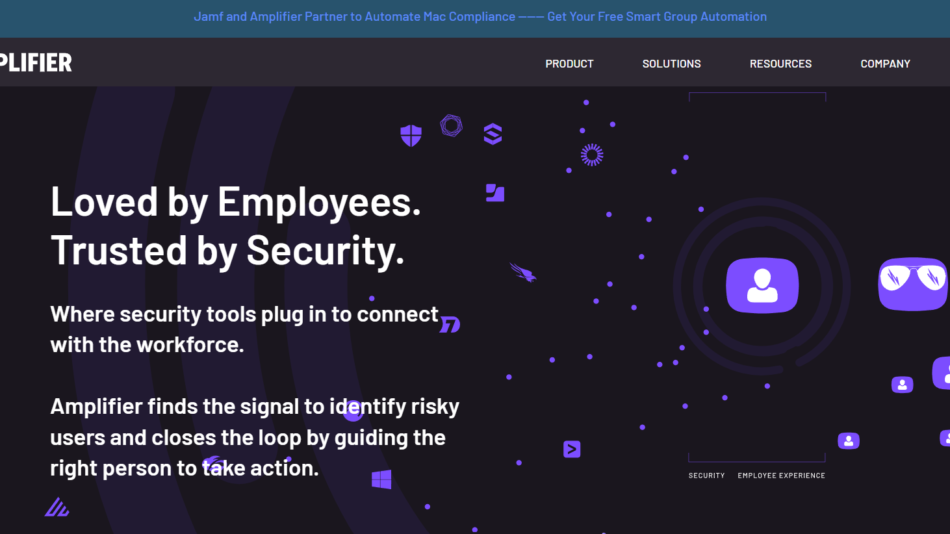Image resolution: width=950 pixels, height=534 pixels.
Task: Click the radial sunburst circle icon
Action: tap(592, 154)
